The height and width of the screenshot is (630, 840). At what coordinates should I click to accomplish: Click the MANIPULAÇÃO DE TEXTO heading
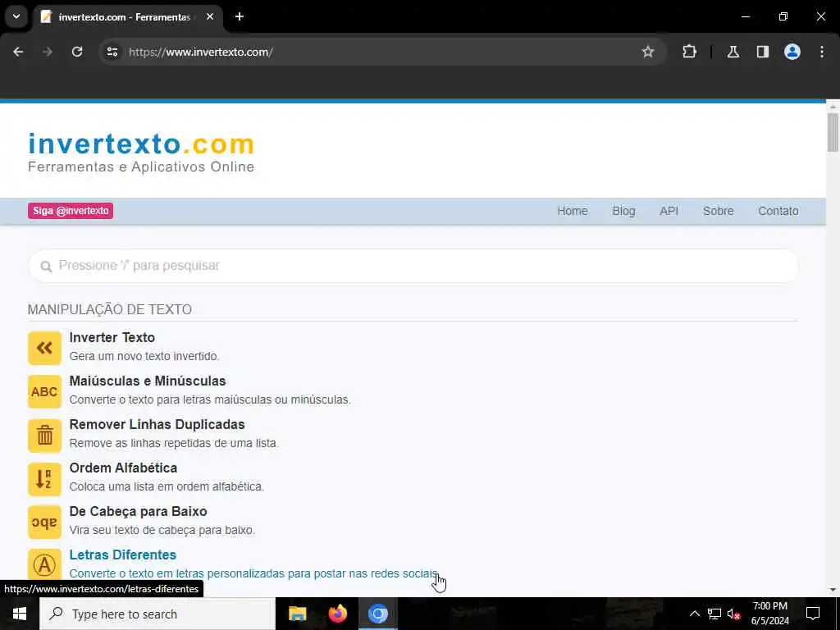click(110, 309)
